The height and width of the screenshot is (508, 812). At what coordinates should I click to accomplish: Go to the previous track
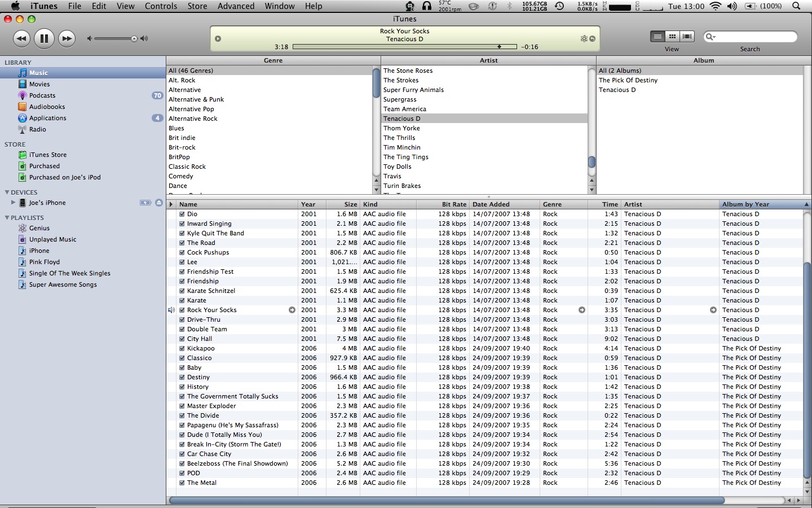21,38
